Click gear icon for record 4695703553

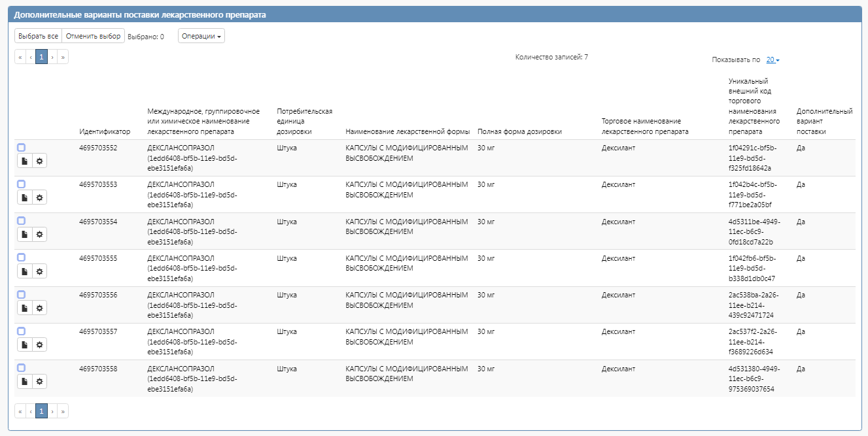coord(39,197)
